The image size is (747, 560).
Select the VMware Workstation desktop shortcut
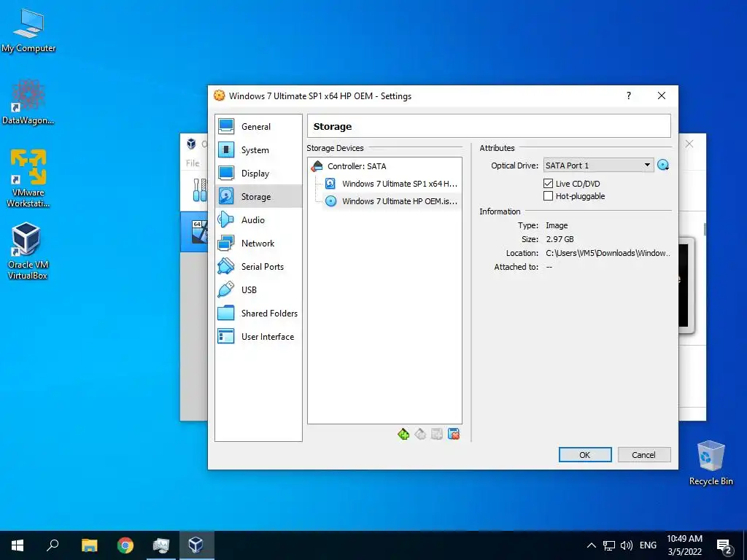(28, 178)
